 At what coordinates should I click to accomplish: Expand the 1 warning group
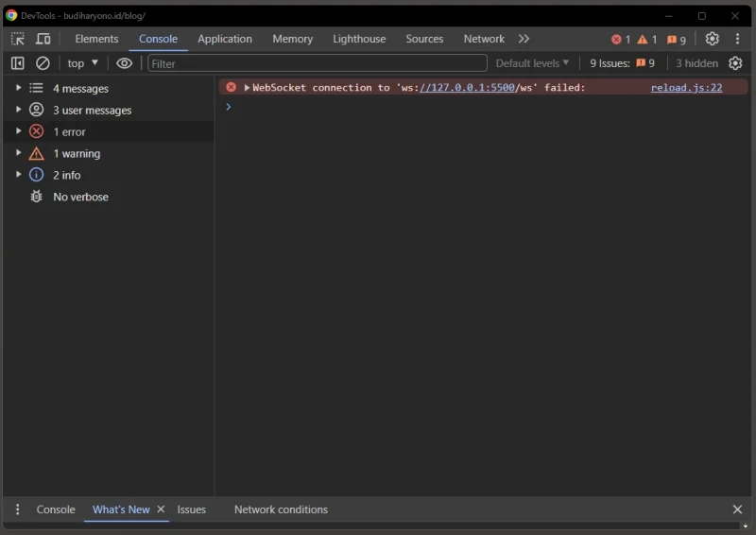point(18,153)
